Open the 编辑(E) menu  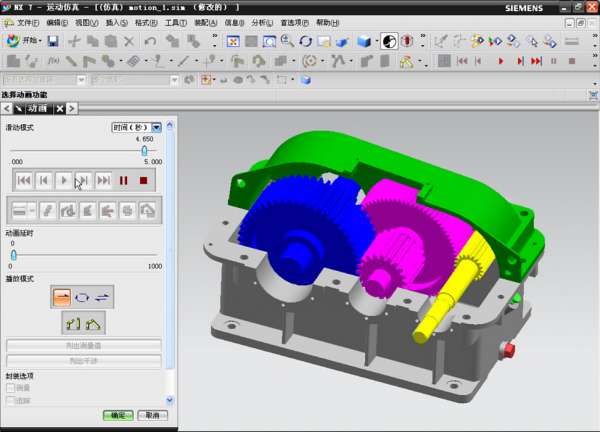coord(57,23)
